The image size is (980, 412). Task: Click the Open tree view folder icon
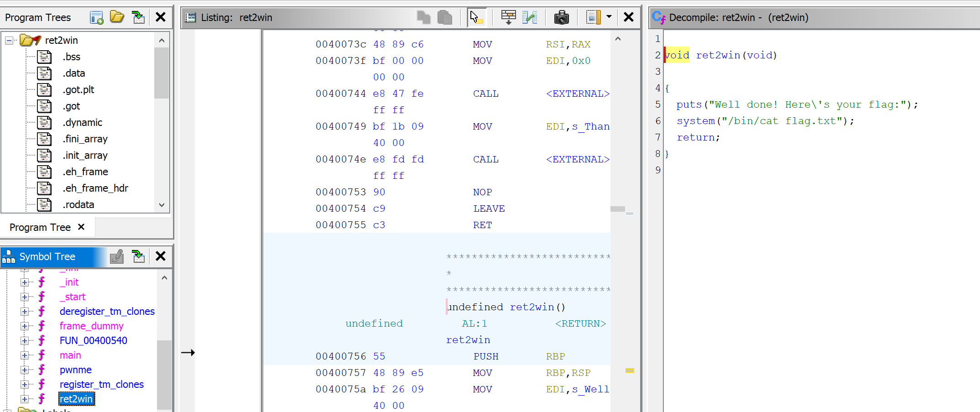tap(117, 17)
